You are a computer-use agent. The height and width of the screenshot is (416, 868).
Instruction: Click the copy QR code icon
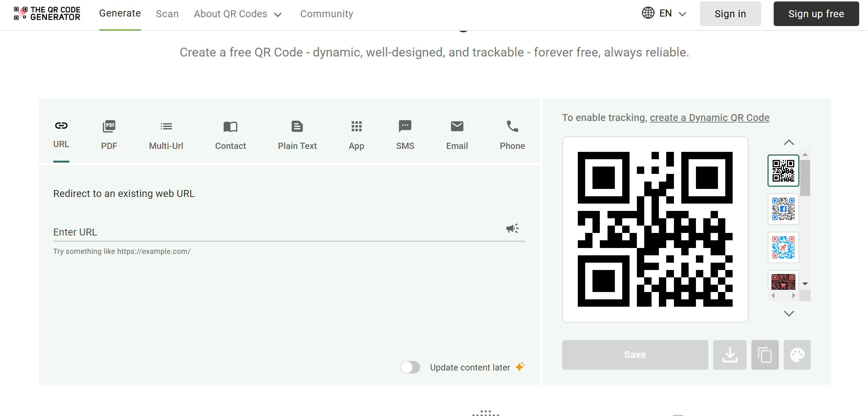click(765, 355)
